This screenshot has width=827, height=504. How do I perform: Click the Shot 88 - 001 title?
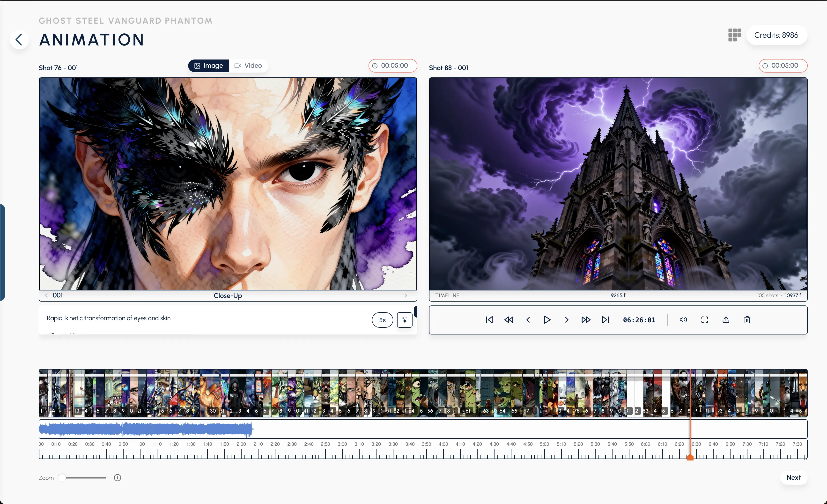point(448,68)
